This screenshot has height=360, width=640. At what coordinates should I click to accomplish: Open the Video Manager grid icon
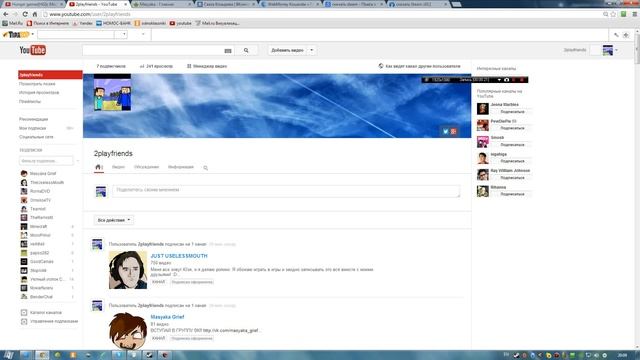tap(189, 66)
